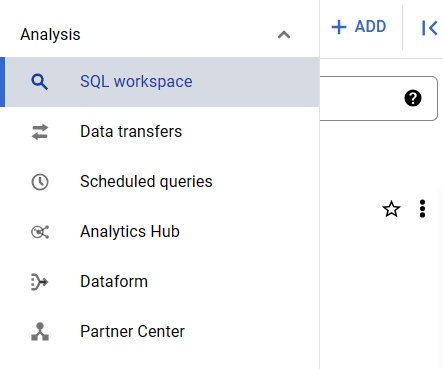Screen dimensions: 443x369
Task: Open the three-dot actions menu
Action: pos(422,209)
